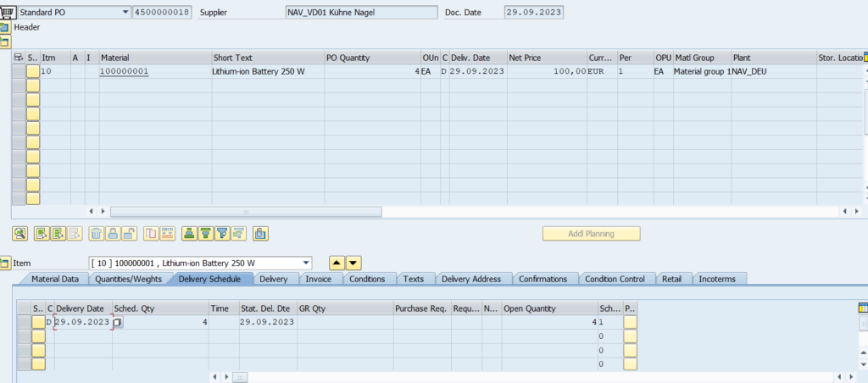Switch to the Conditions tab
The width and height of the screenshot is (868, 383).
366,279
